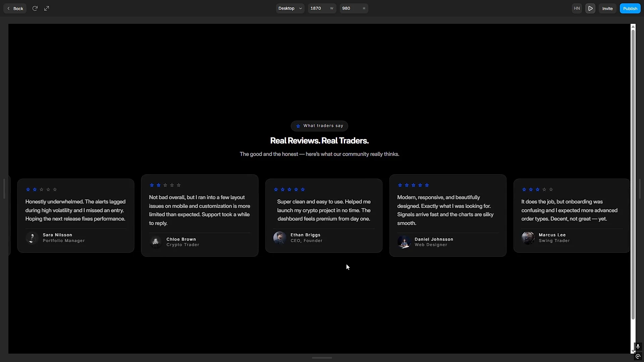Viewport: 644px width, 362px height.
Task: Click the circular icon below the microphone
Action: 638,357
